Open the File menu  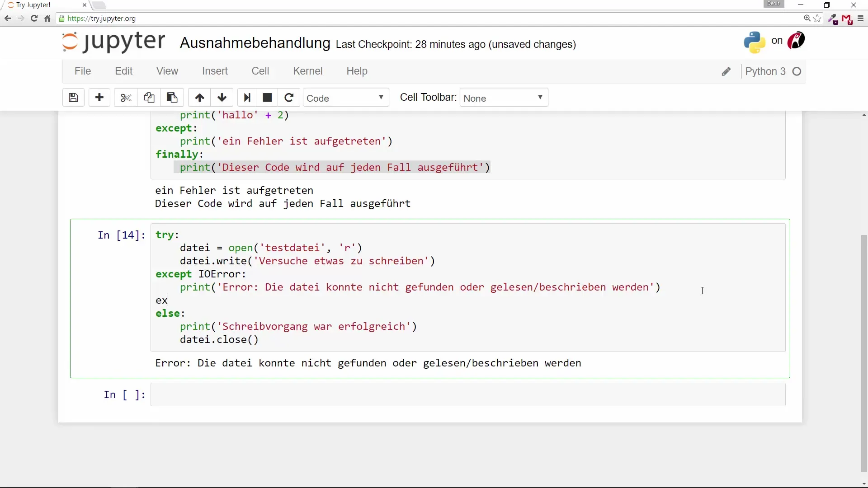83,71
